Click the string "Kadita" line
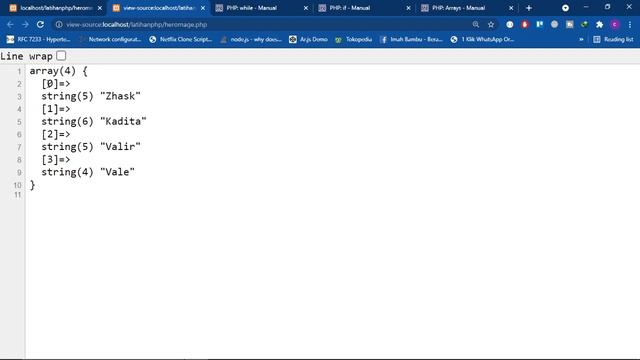Screen dimensions: 640x360 point(93,122)
